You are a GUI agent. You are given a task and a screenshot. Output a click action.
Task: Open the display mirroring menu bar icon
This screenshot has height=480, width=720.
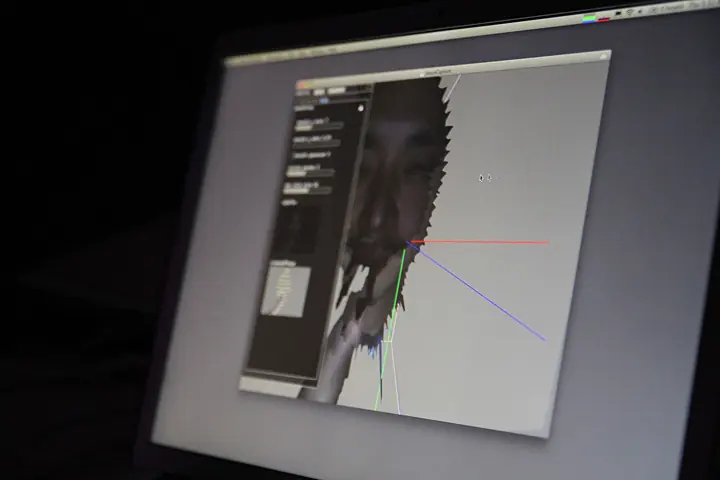point(620,15)
